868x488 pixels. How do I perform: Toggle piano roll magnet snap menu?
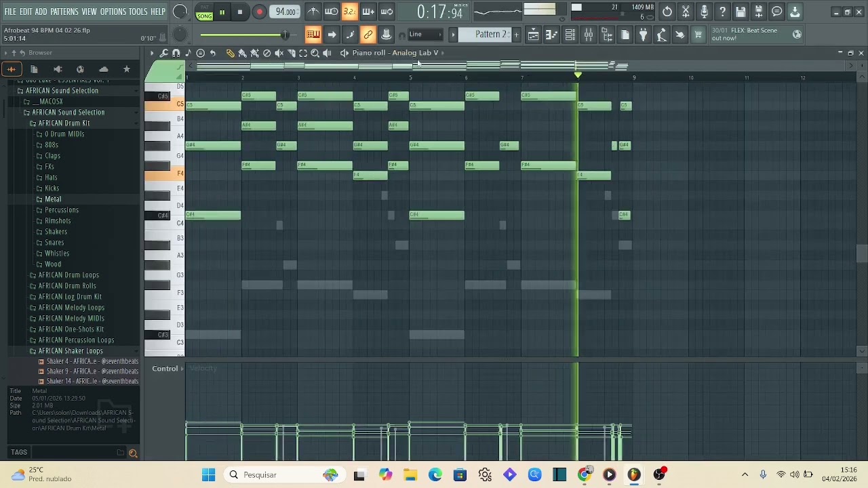(x=176, y=53)
